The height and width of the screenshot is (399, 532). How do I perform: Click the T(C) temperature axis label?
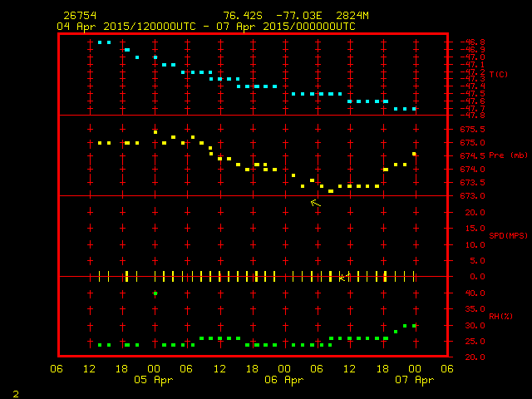tap(499, 74)
